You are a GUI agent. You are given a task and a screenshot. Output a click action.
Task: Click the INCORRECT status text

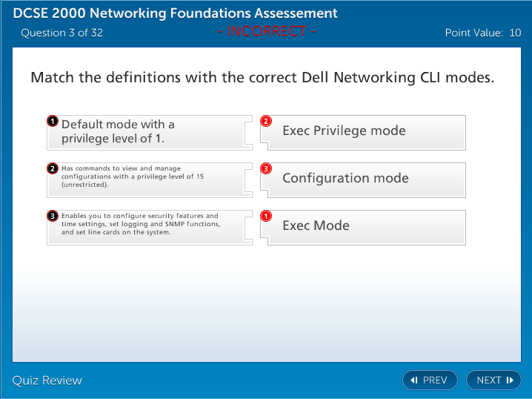pyautogui.click(x=267, y=31)
